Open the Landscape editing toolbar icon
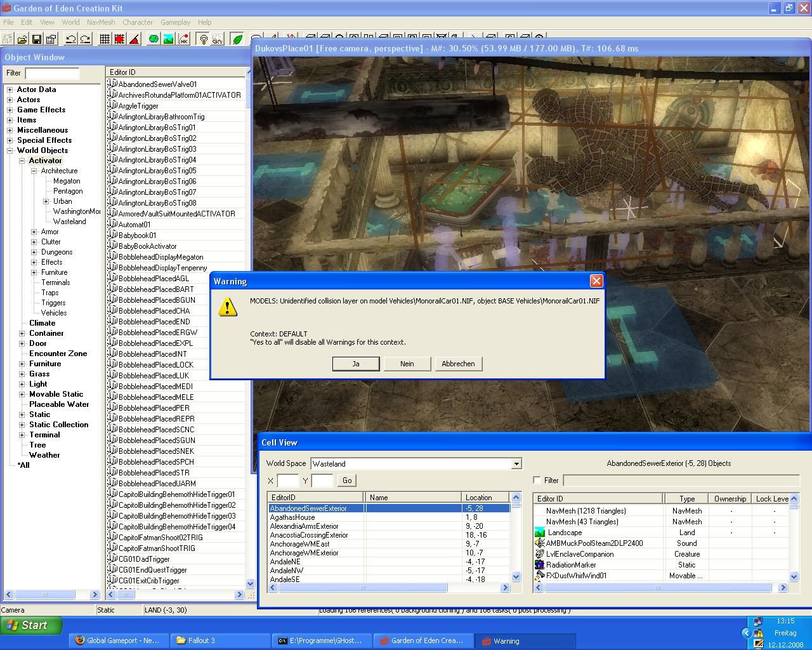 pos(168,39)
